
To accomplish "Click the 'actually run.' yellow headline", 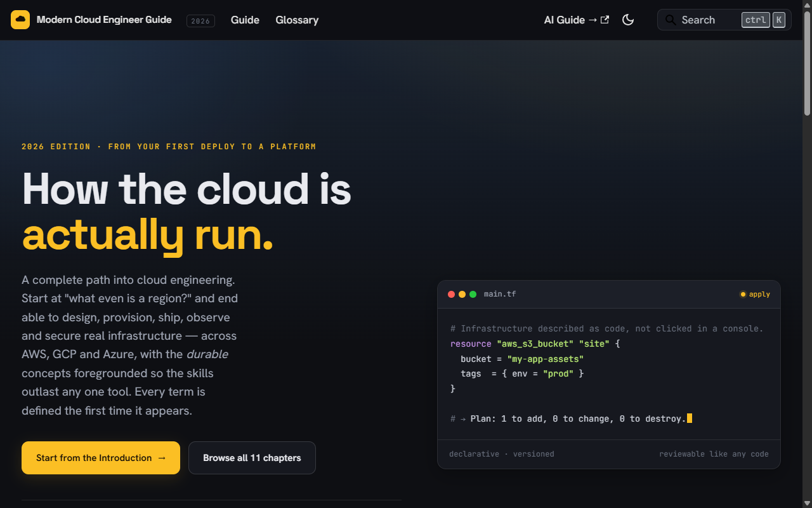I will tap(148, 234).
